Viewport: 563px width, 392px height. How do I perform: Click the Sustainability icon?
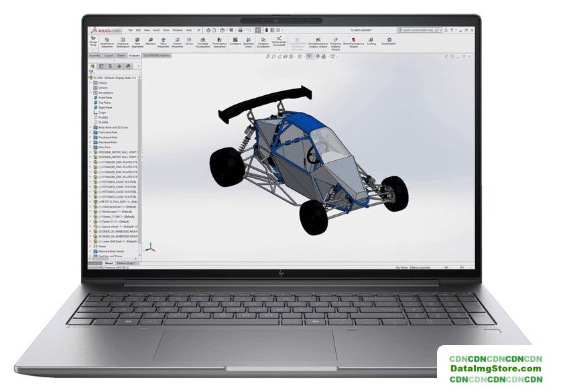(x=389, y=42)
